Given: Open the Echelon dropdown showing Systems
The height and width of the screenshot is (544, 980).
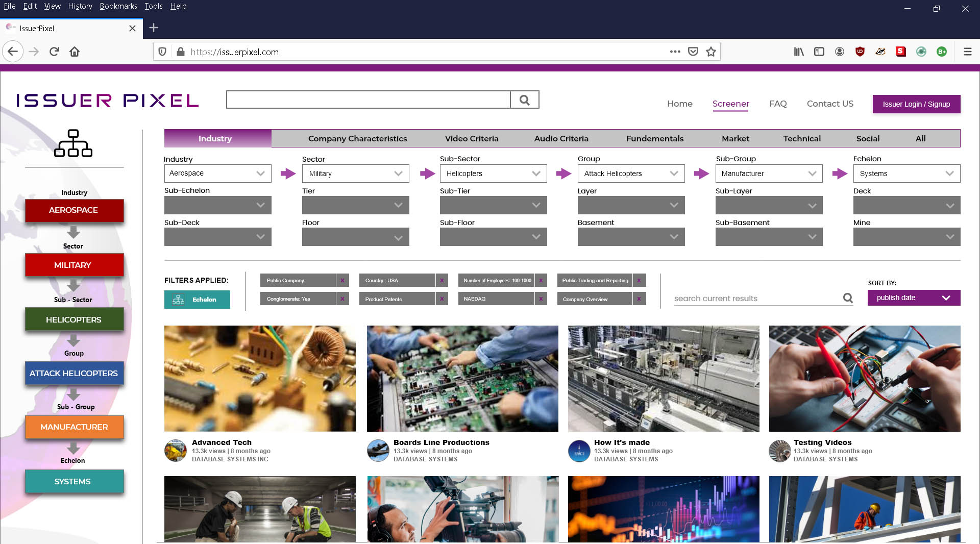Looking at the screenshot, I should click(x=907, y=174).
